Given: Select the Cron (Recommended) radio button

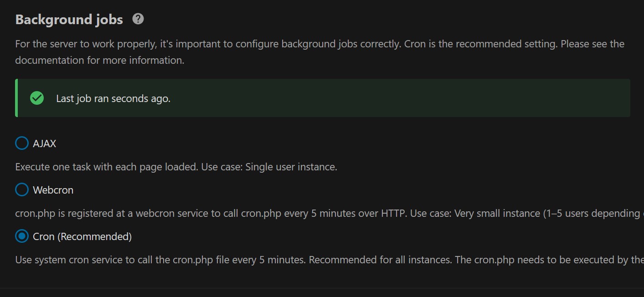Looking at the screenshot, I should pos(22,236).
